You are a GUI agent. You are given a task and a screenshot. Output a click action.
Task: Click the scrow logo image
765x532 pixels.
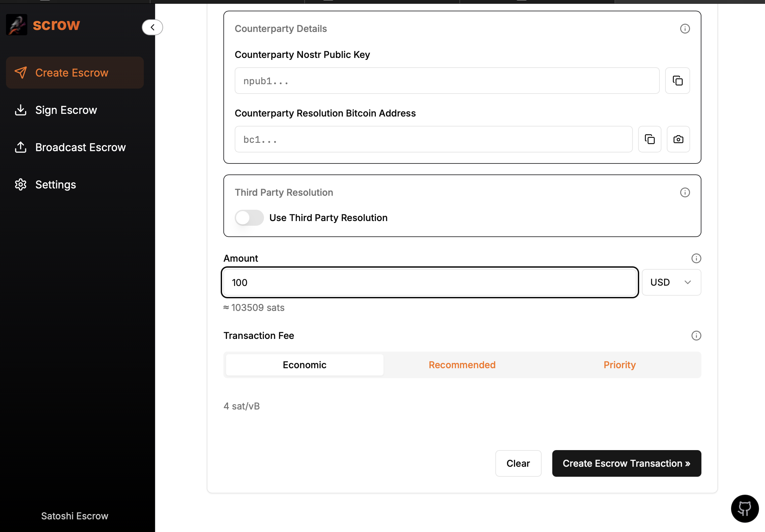tap(17, 25)
